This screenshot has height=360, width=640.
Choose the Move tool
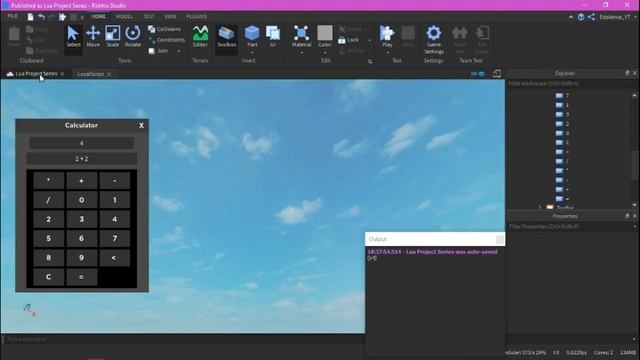pos(93,37)
